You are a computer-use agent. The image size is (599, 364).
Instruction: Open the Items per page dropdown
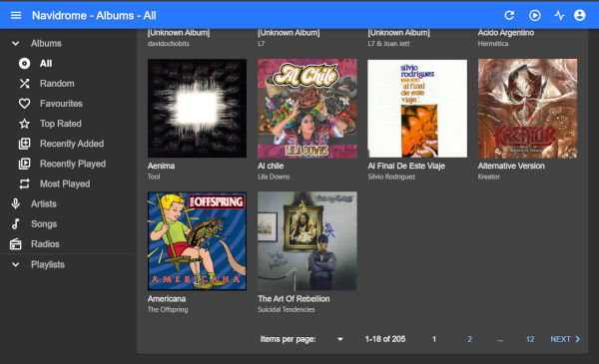pyautogui.click(x=339, y=339)
